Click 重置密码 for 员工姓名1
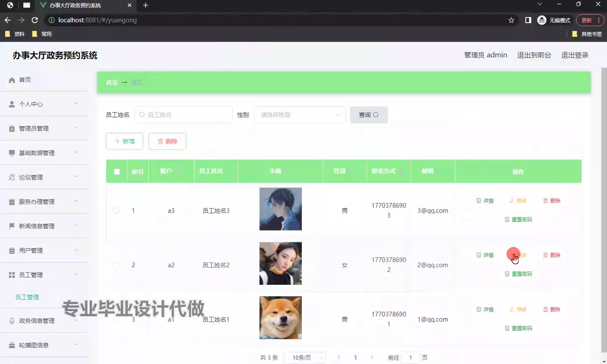This screenshot has height=364, width=607. click(518, 328)
